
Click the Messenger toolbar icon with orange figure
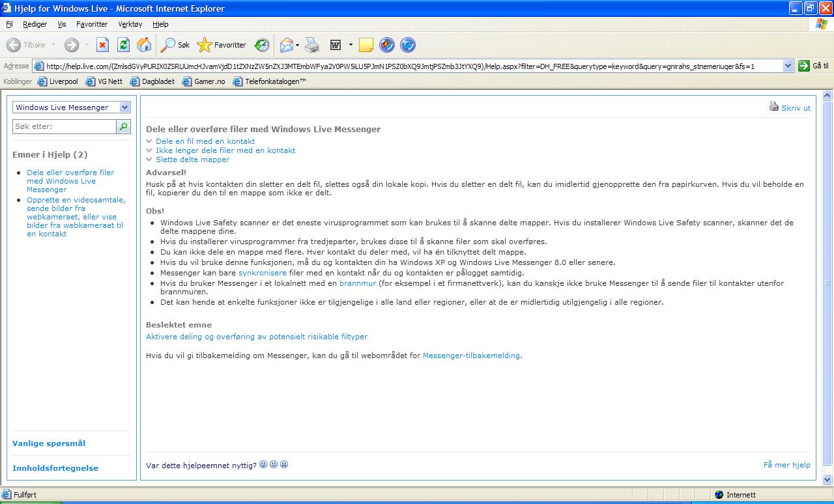(387, 45)
